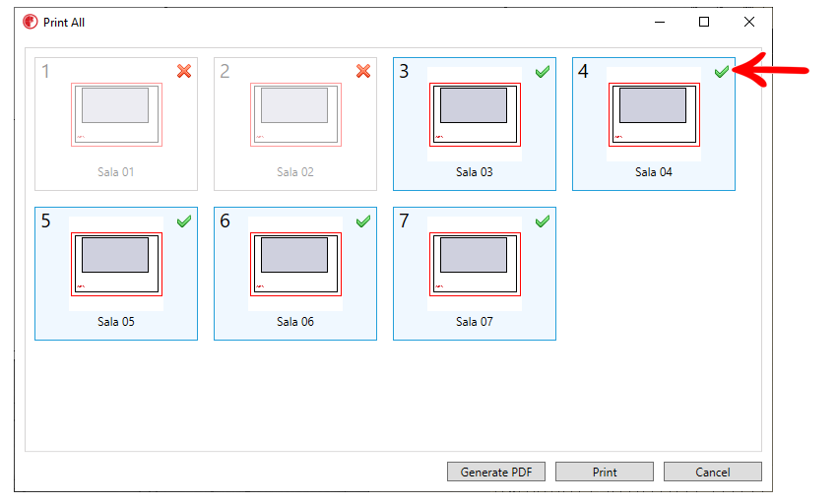Maximize the Print All window
This screenshot has width=838, height=504.
(704, 22)
